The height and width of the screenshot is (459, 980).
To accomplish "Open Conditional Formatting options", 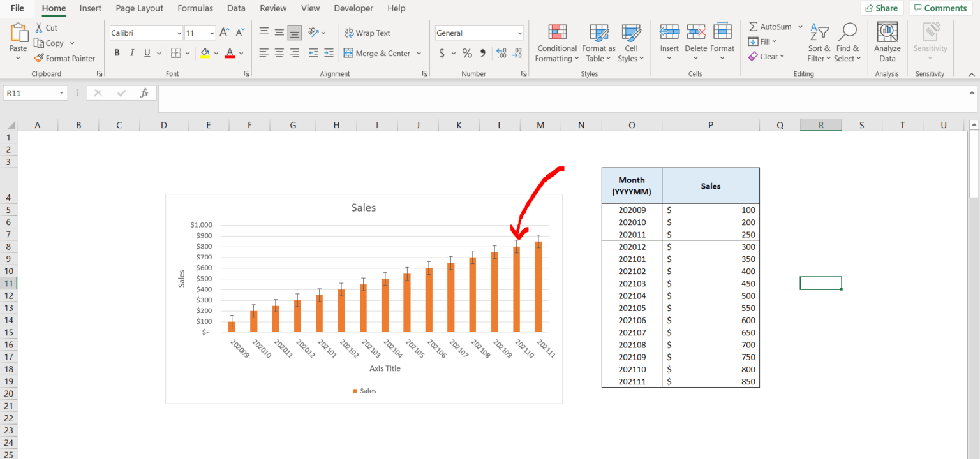I will coord(556,43).
